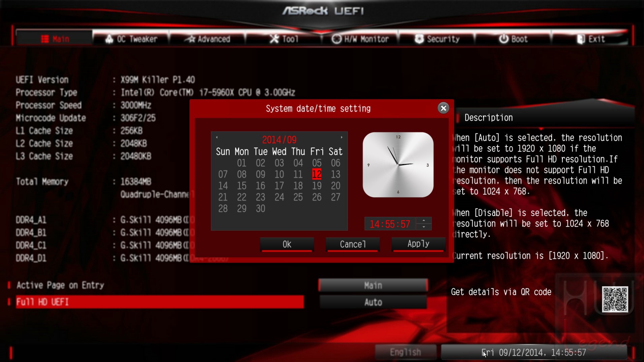Viewport: 644px width, 362px height.
Task: Go to the next month in calendar
Action: click(x=342, y=137)
